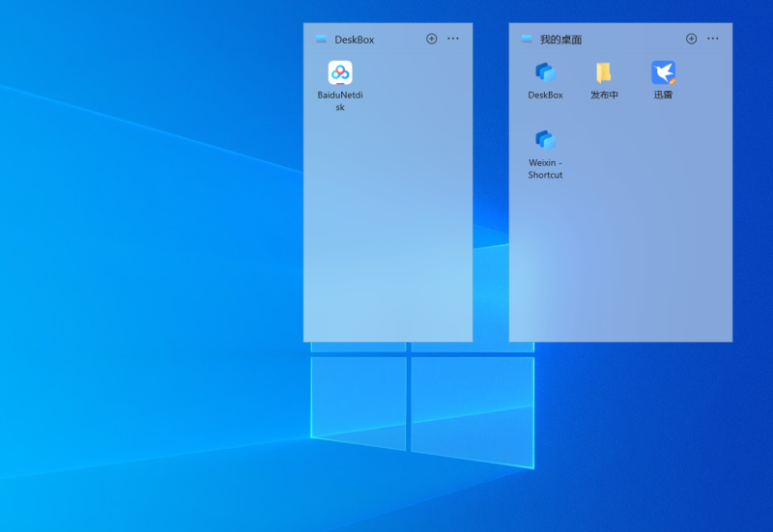Click the add plus icon in DeskBox panel

pos(431,39)
